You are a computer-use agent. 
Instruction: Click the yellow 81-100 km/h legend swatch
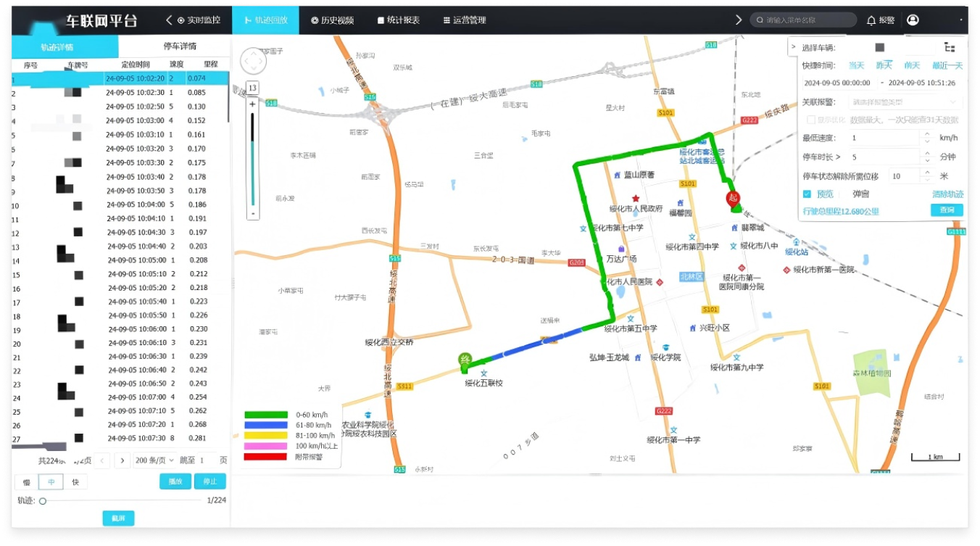click(x=266, y=435)
